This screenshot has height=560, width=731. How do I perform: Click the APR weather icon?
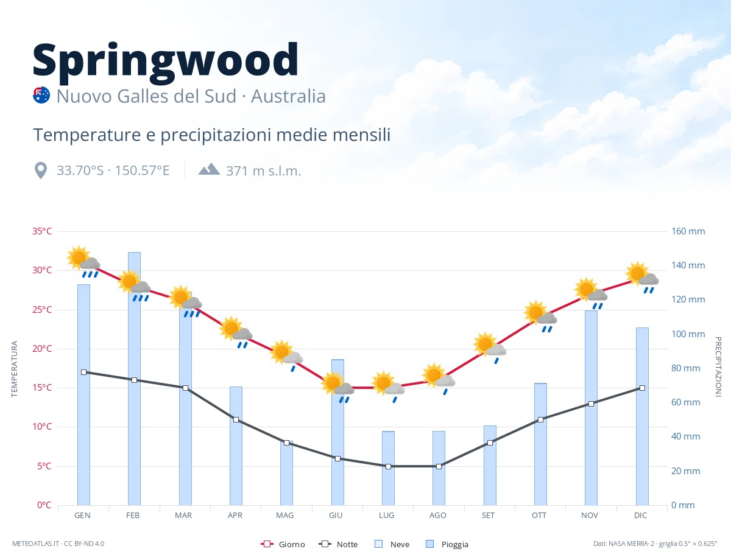click(x=236, y=332)
